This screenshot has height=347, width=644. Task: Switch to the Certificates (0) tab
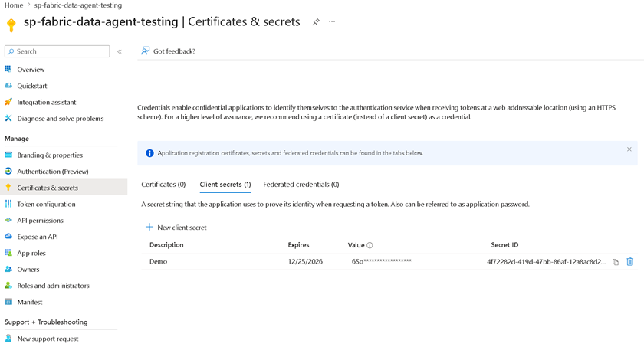click(x=163, y=184)
